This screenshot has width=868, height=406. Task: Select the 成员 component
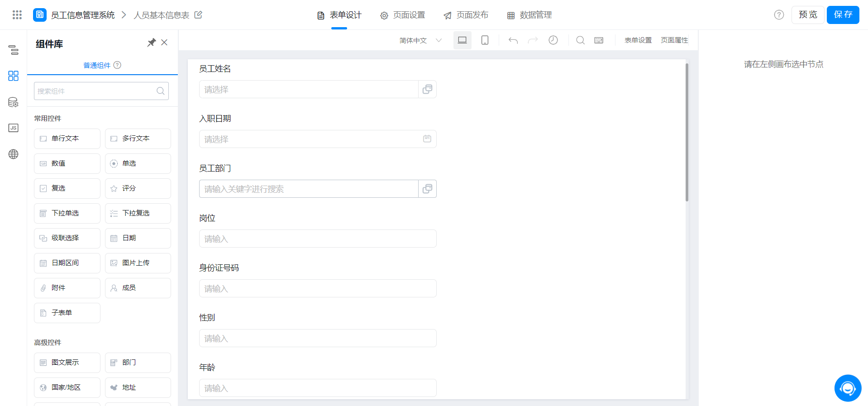click(138, 288)
